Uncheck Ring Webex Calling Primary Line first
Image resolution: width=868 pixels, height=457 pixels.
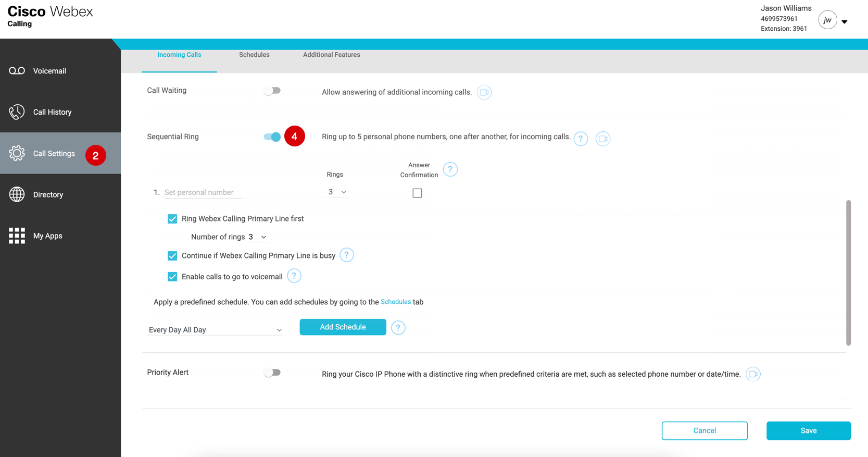click(172, 219)
